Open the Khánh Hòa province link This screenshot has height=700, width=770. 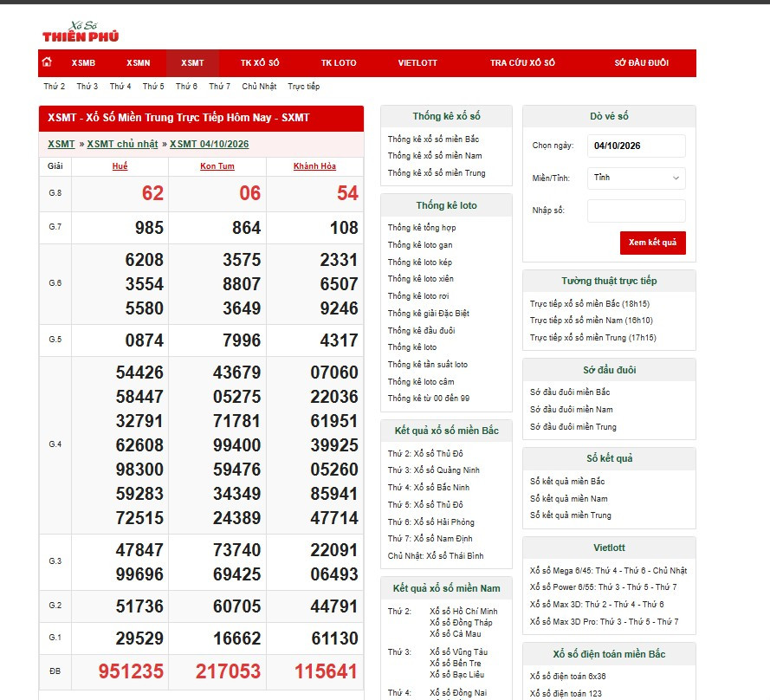(314, 166)
